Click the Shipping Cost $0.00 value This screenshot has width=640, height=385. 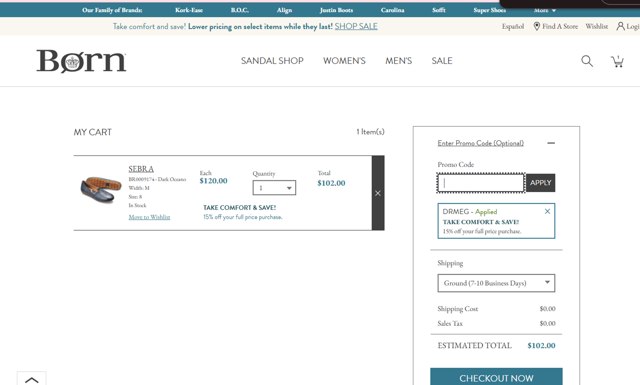point(547,309)
